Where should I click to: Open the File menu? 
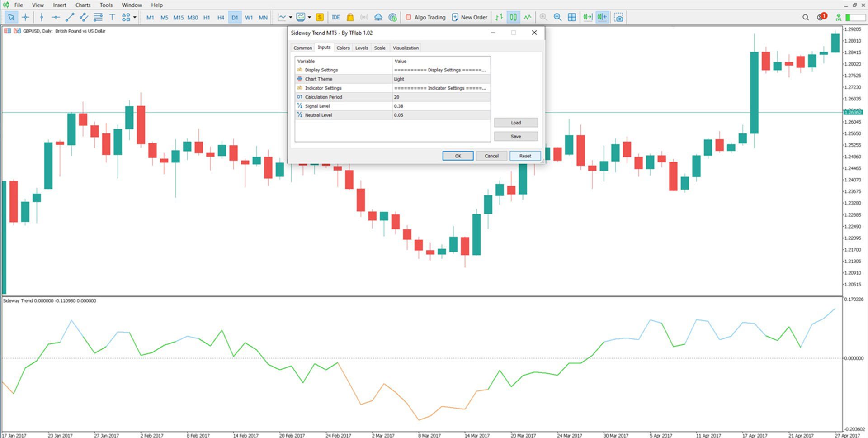[19, 5]
